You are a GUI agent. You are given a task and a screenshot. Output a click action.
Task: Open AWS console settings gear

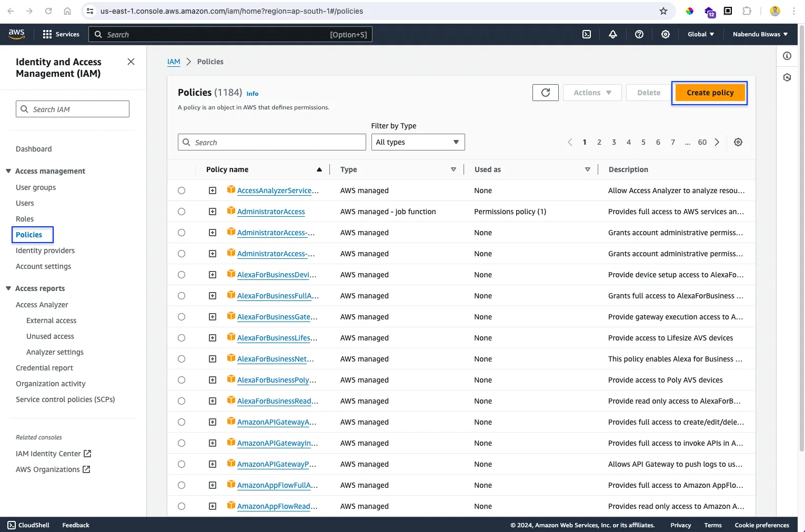(x=666, y=34)
